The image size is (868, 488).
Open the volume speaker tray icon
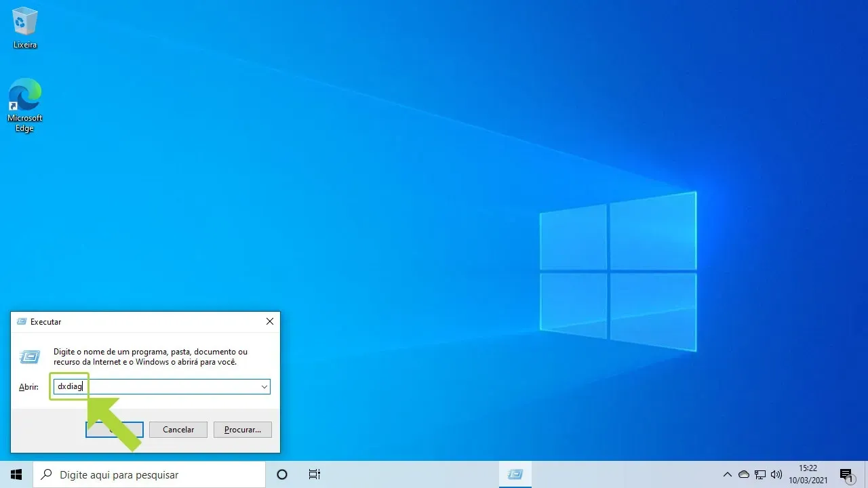(776, 474)
